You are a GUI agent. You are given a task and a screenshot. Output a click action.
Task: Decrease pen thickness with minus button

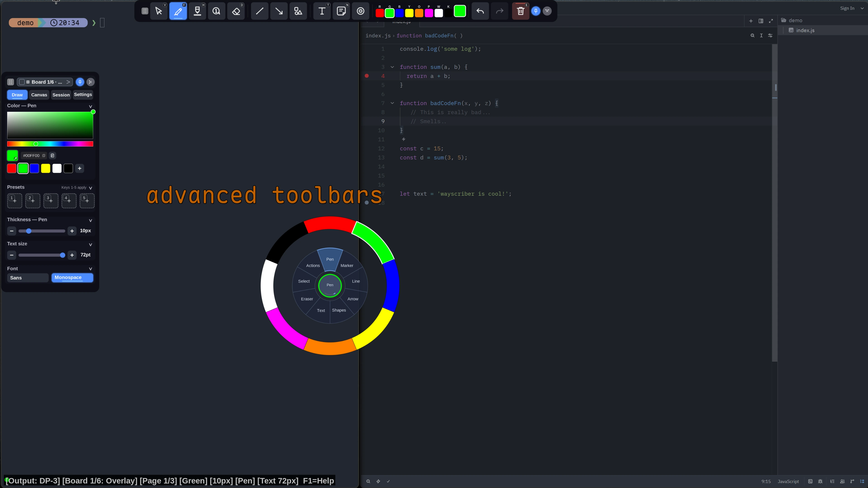[12, 231]
